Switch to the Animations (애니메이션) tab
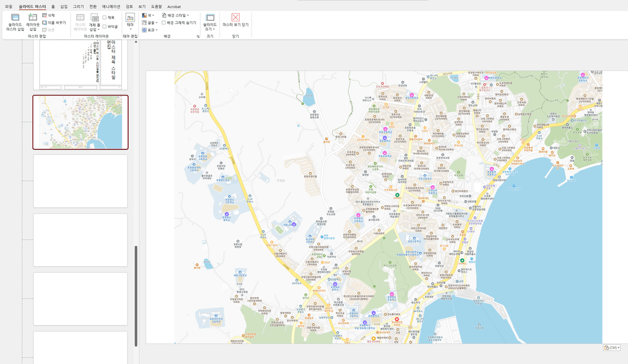This screenshot has width=628, height=364. tap(111, 6)
